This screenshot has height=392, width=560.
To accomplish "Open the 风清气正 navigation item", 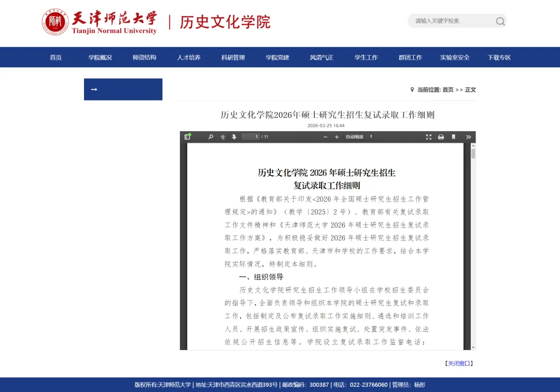I will tap(321, 58).
